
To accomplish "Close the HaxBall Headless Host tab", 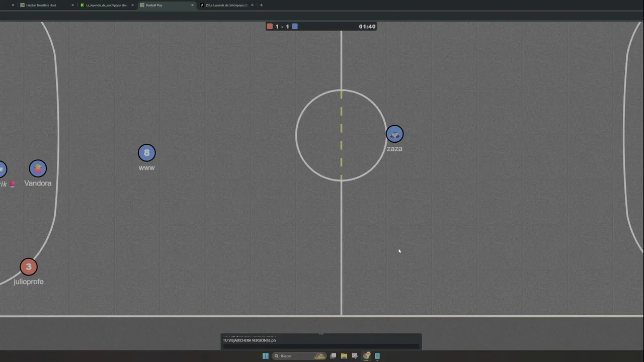I will [72, 5].
